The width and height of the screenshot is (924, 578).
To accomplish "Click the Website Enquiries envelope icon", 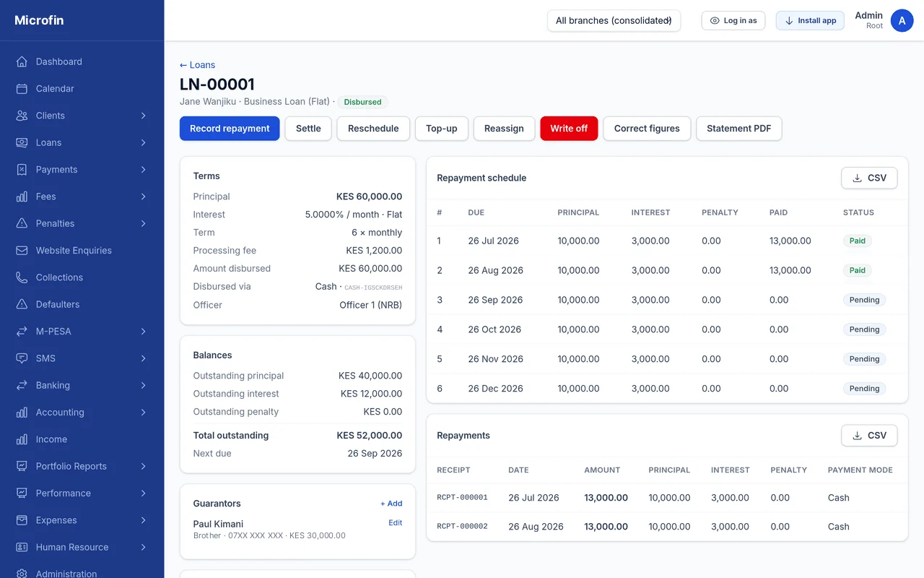I will (22, 251).
